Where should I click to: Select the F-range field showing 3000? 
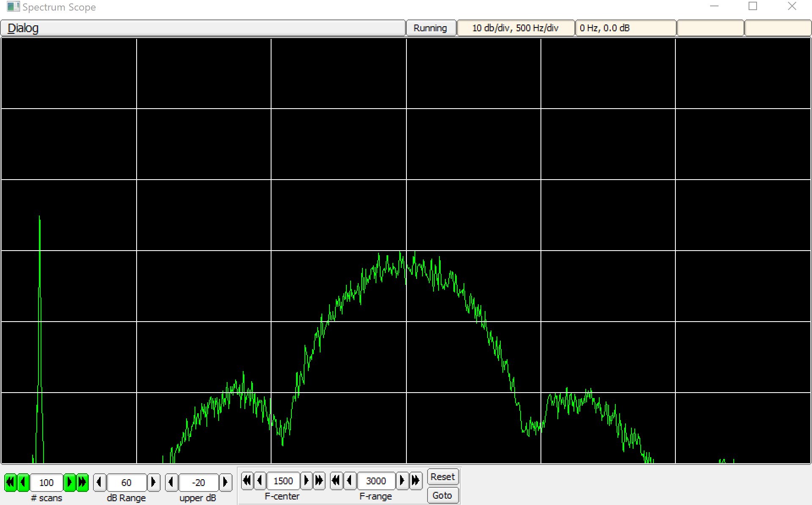[376, 480]
